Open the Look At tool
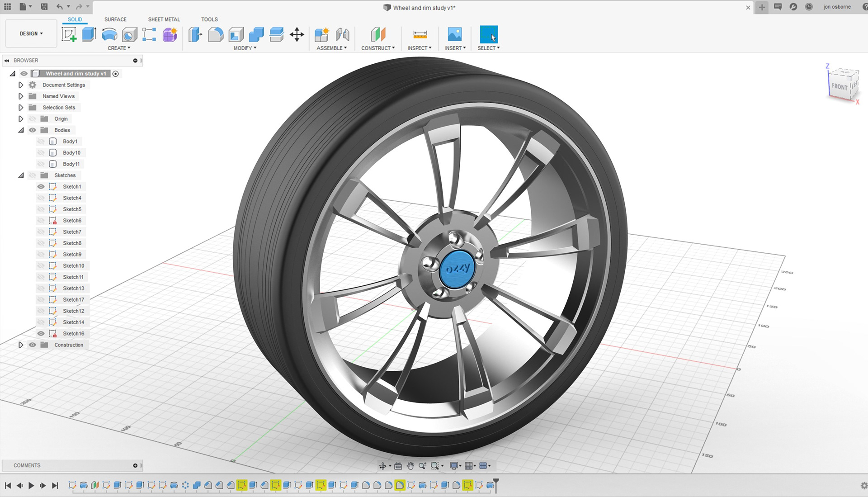The height and width of the screenshot is (497, 868). click(398, 465)
